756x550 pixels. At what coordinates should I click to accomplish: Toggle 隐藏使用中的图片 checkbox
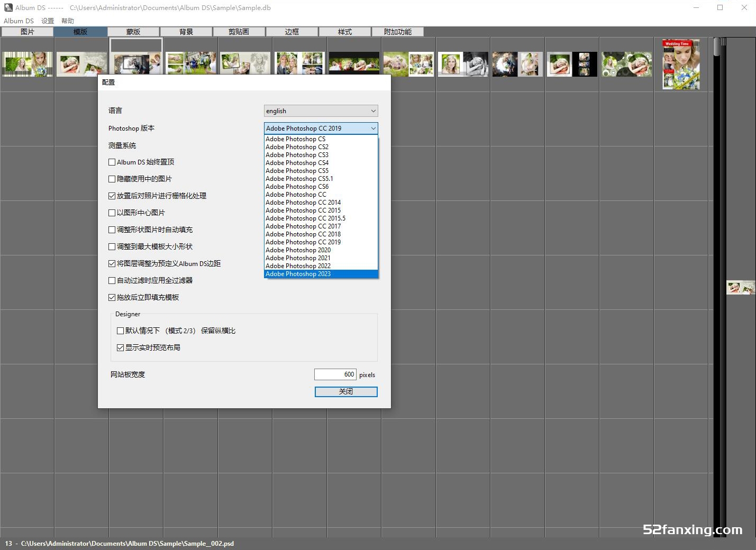[112, 179]
